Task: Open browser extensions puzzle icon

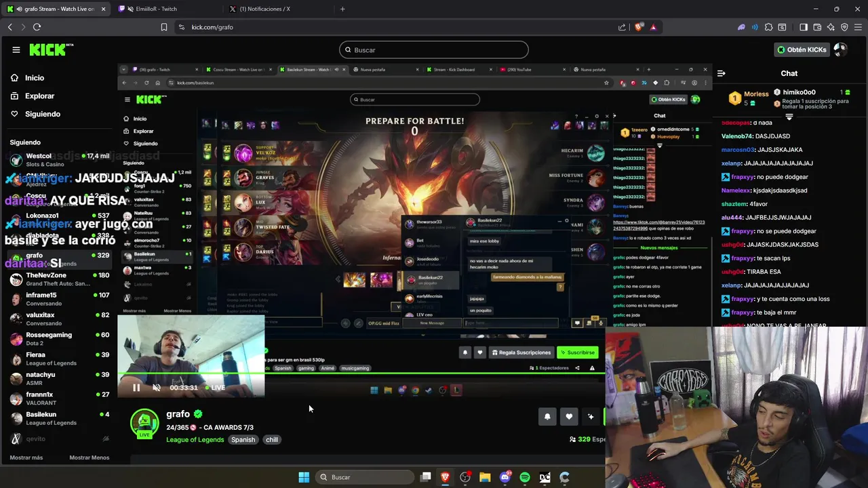Action: (x=768, y=27)
